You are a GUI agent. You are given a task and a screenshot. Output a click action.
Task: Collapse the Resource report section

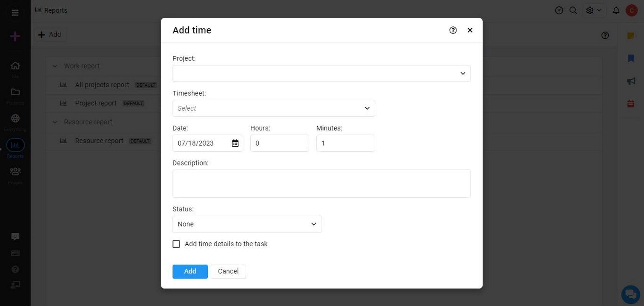pyautogui.click(x=55, y=122)
